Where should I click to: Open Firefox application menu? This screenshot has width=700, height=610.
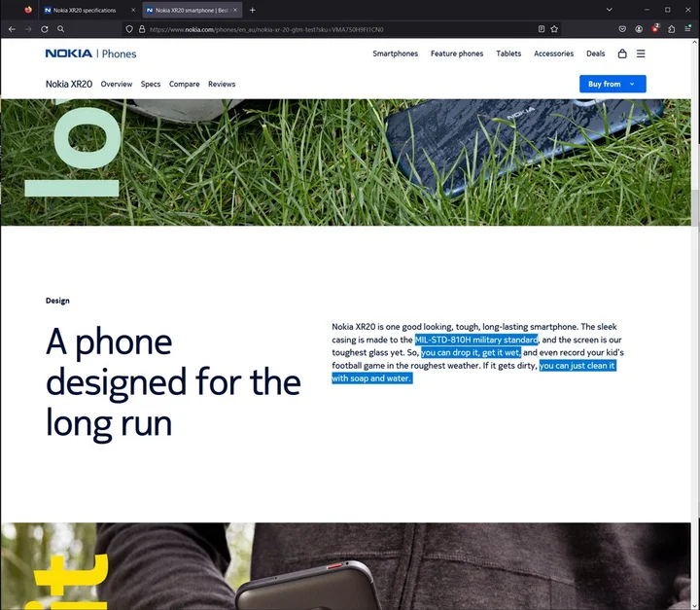687,29
